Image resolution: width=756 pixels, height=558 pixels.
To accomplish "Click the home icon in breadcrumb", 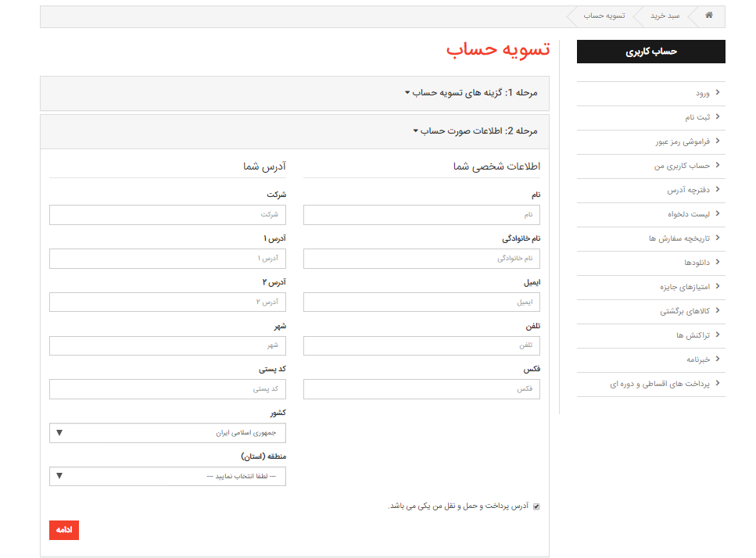I will pos(709,16).
